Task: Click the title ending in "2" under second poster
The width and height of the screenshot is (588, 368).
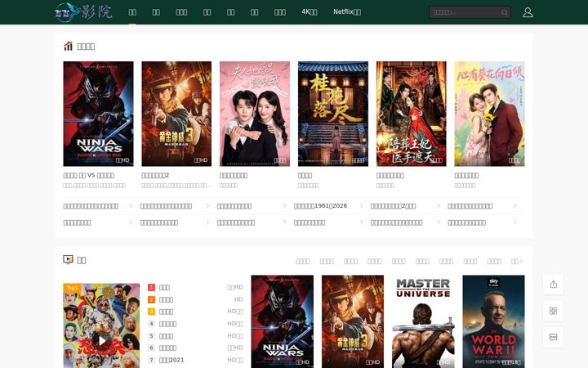Action: coord(155,175)
